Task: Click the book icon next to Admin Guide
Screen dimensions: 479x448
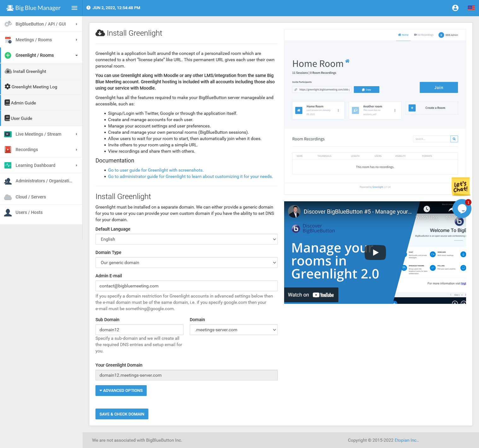Action: pyautogui.click(x=7, y=103)
